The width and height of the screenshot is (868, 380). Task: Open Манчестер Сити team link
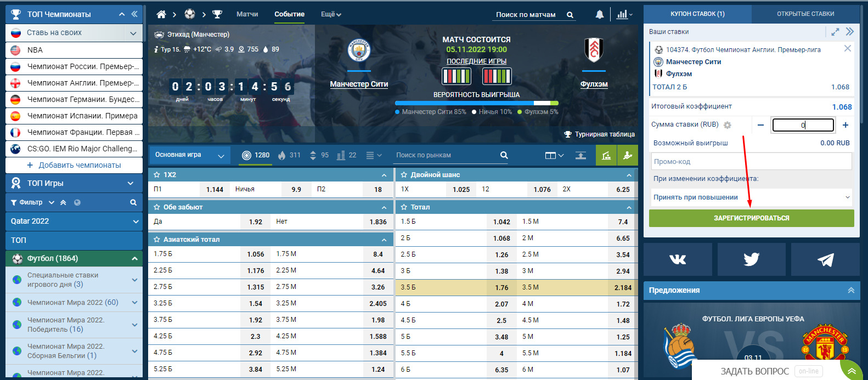359,84
